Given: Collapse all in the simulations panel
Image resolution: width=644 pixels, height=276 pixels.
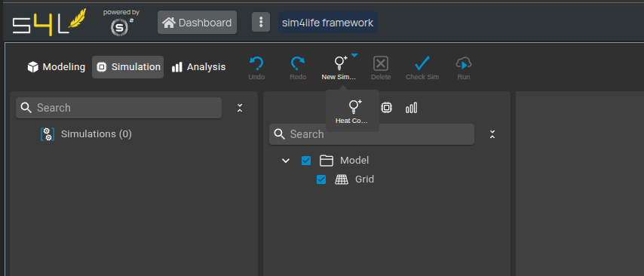Looking at the screenshot, I should pos(240,108).
